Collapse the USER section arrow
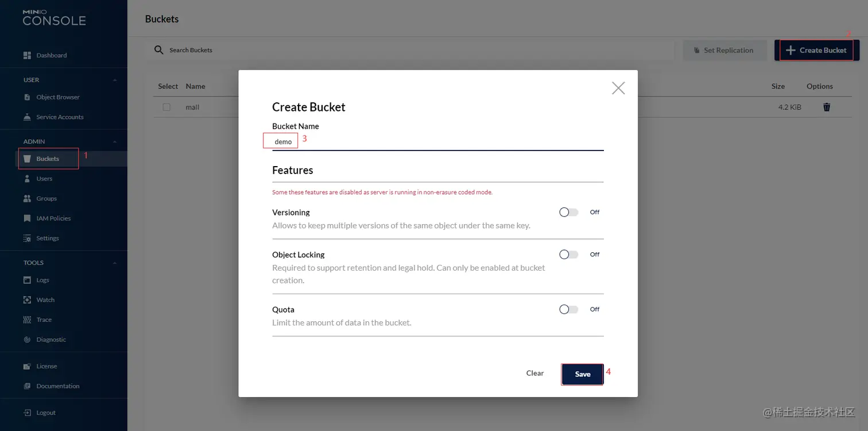 [x=114, y=80]
